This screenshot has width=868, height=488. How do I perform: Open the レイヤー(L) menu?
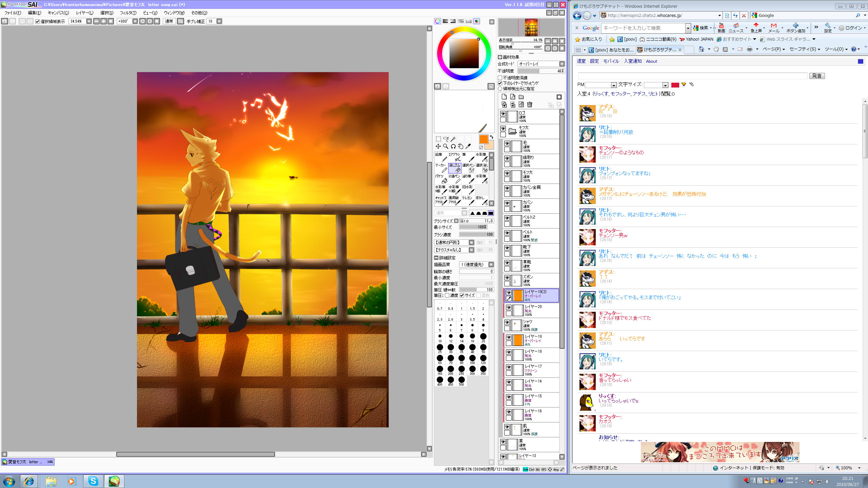point(84,13)
